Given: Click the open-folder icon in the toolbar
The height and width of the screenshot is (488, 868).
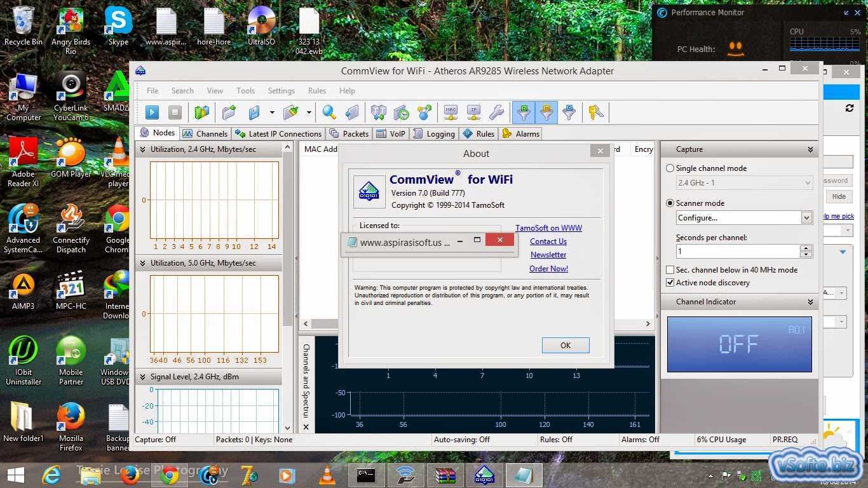Looking at the screenshot, I should click(229, 112).
